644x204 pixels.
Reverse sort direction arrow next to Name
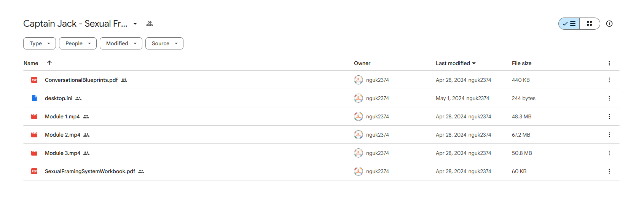(49, 63)
